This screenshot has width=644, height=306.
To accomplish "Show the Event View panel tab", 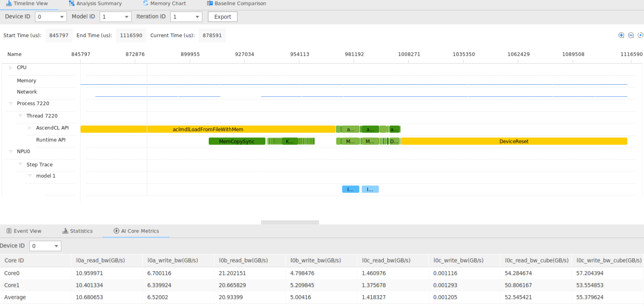I will (x=24, y=231).
